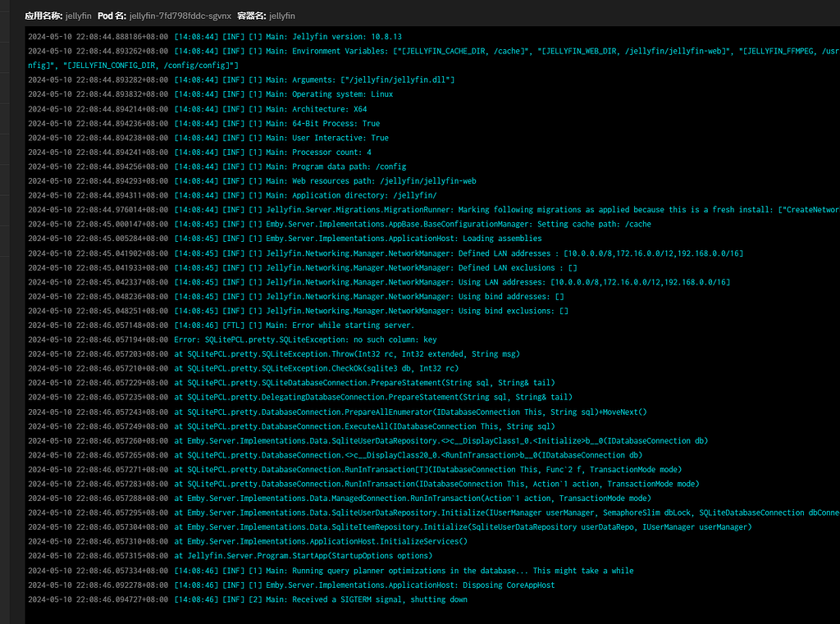Click the Pod name 'jellyfin-7fd798fddc-sgvnx'
The height and width of the screenshot is (624, 840).
180,16
